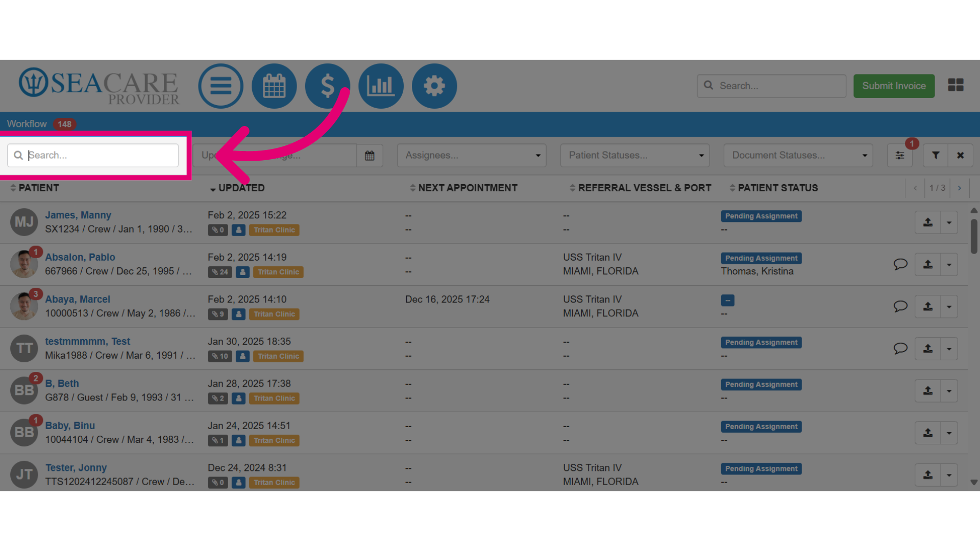Image resolution: width=980 pixels, height=551 pixels.
Task: Click the scrollbar down arrow
Action: pyautogui.click(x=974, y=482)
